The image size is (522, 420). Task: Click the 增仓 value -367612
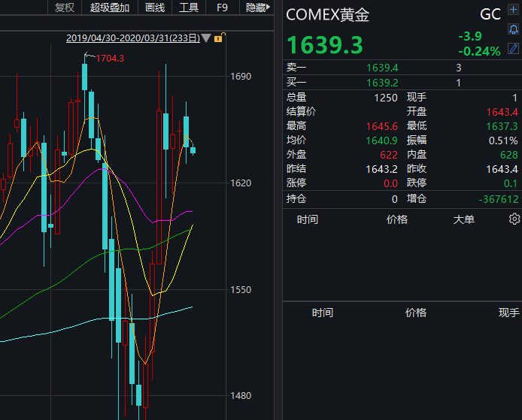click(x=499, y=199)
